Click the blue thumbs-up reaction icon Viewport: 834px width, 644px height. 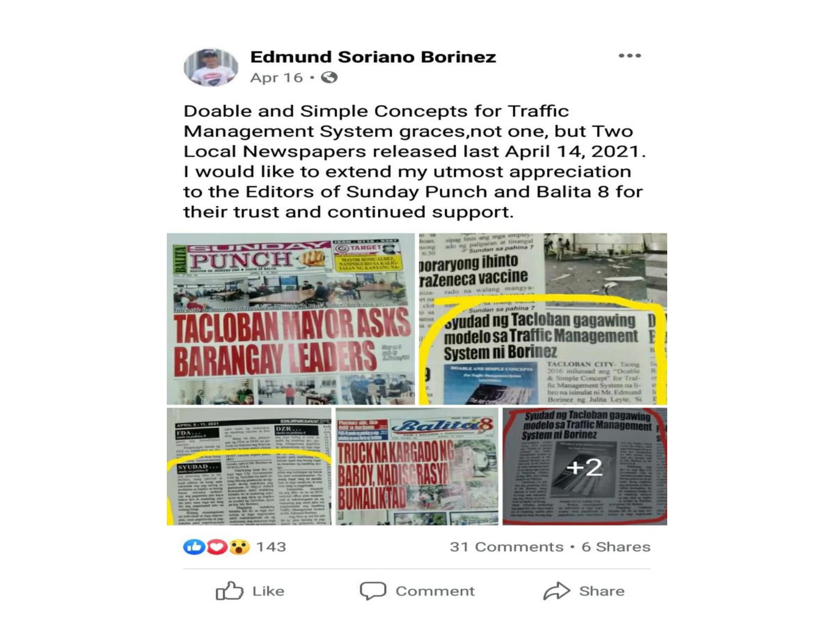click(x=194, y=546)
